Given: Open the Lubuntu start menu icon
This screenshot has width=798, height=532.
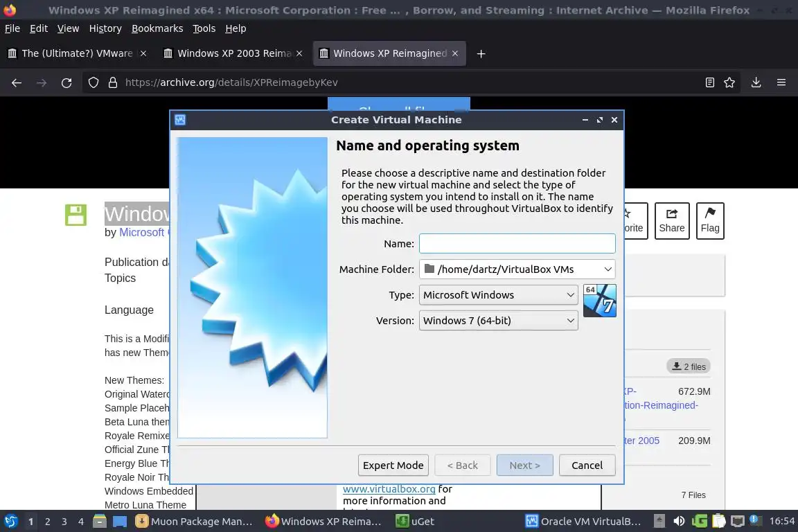Looking at the screenshot, I should [x=10, y=522].
